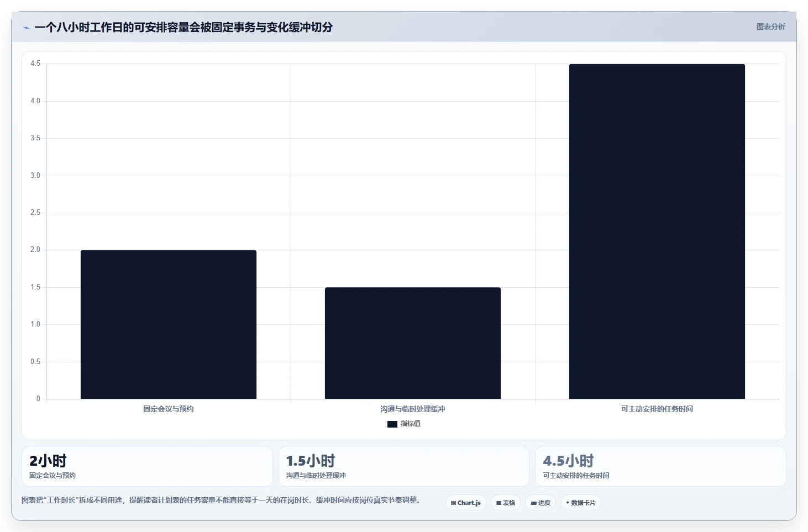Click the 沟通与临时处理缓冲 axis label
This screenshot has width=808, height=532.
tap(413, 409)
